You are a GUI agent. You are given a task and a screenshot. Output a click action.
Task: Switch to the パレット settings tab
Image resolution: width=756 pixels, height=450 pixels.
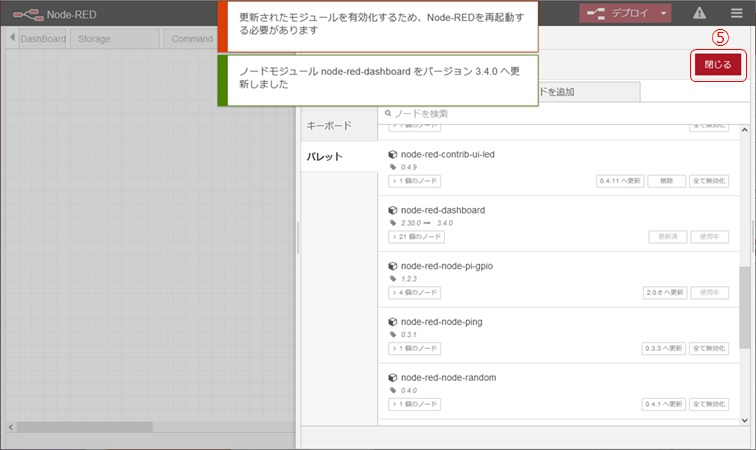(324, 157)
